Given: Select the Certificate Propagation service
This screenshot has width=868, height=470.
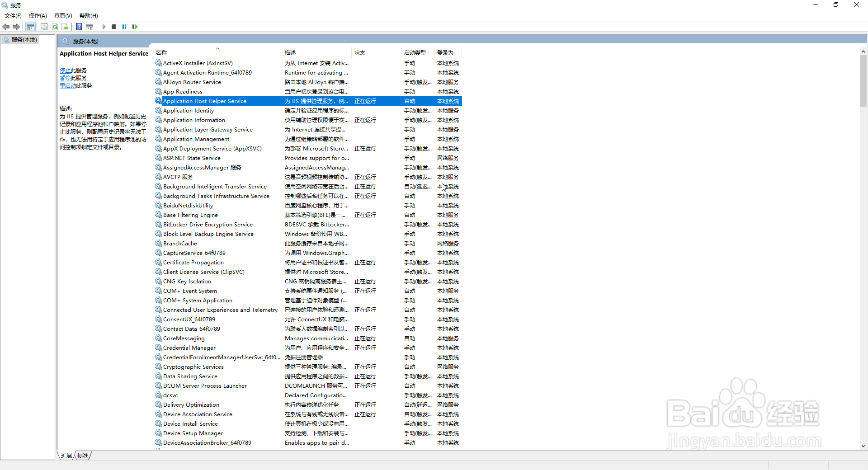Looking at the screenshot, I should 308,263.
